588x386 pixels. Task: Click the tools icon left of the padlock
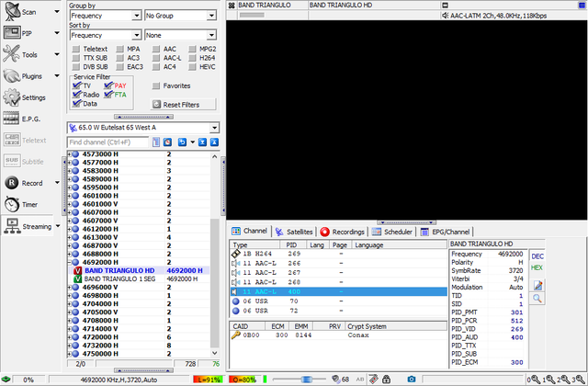[x=374, y=380]
